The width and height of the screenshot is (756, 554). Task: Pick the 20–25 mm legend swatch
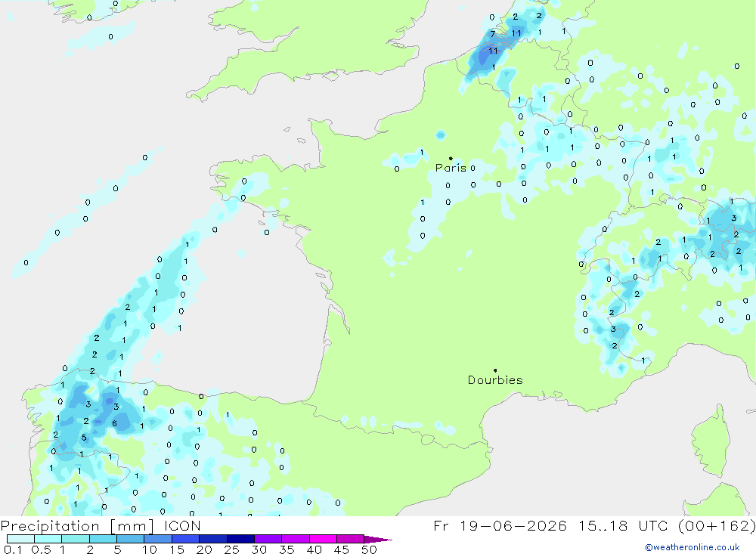tap(213, 539)
